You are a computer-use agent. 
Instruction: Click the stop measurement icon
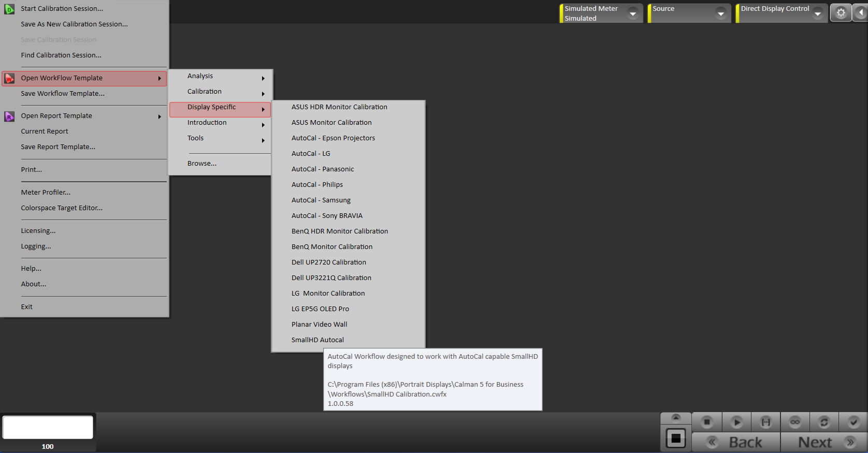[x=707, y=422]
